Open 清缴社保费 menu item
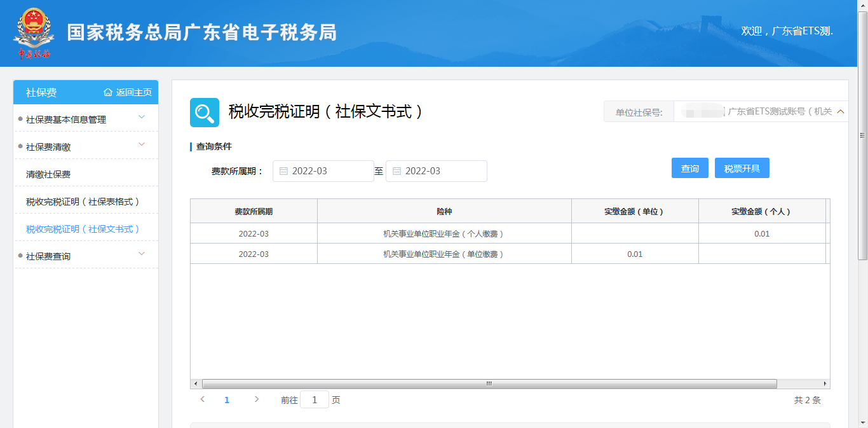868x428 pixels. coord(48,174)
